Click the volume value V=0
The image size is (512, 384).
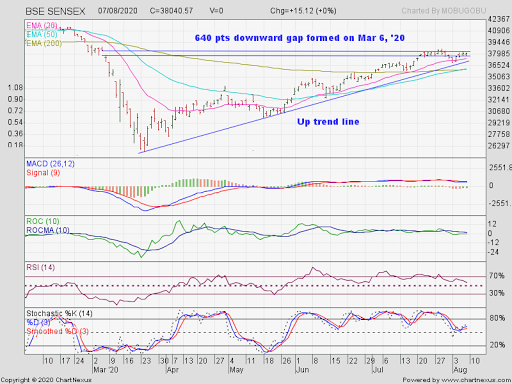click(x=216, y=11)
